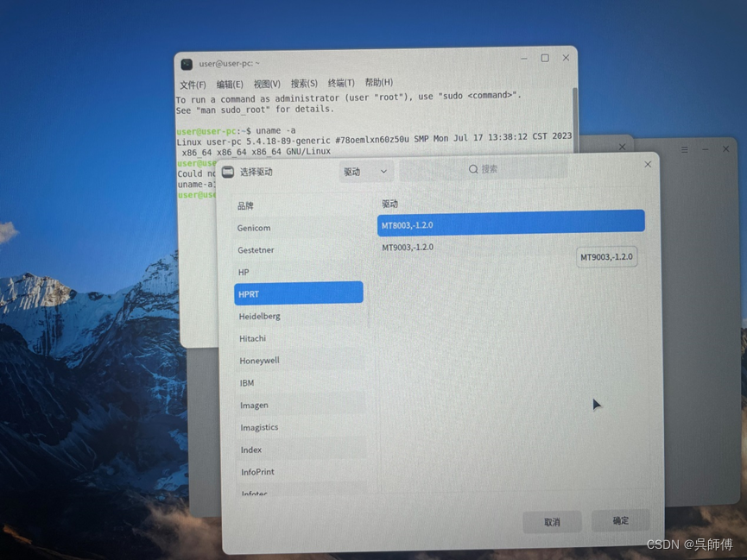Confirm with the 确定 button
Viewport: 747px width, 560px height.
tap(621, 520)
